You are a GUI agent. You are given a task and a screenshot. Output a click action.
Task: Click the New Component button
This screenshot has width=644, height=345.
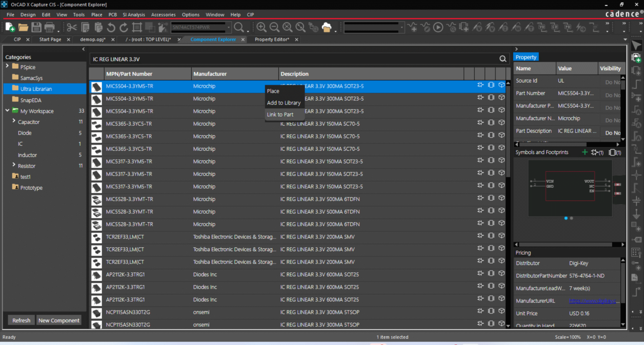(x=59, y=320)
